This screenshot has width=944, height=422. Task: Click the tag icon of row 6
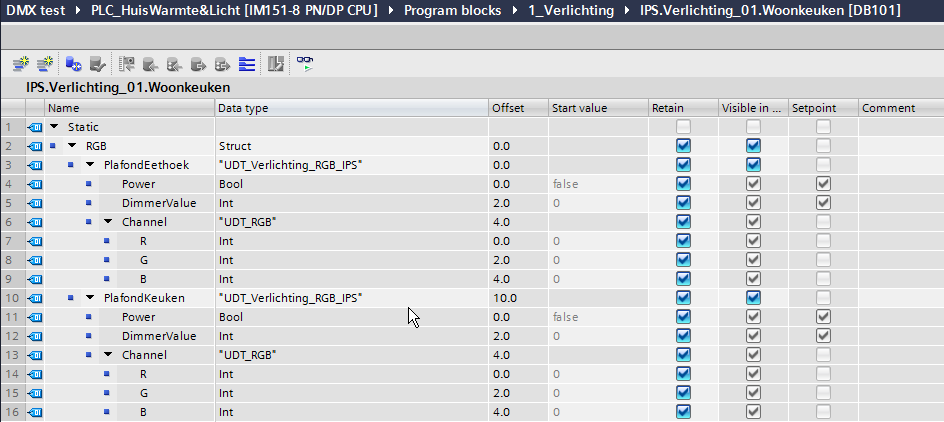(35, 222)
